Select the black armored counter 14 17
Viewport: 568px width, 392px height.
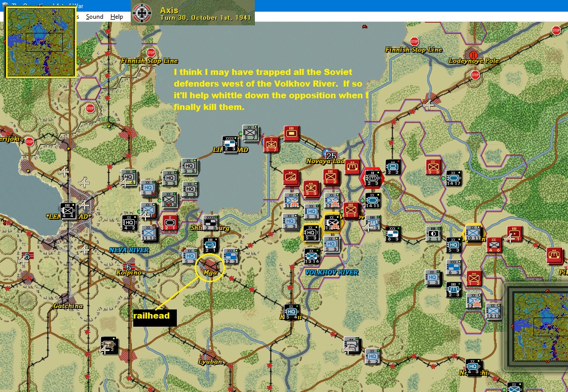pyautogui.click(x=453, y=178)
